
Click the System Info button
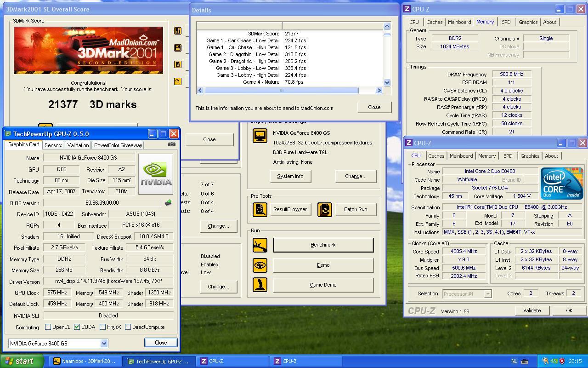[x=290, y=176]
